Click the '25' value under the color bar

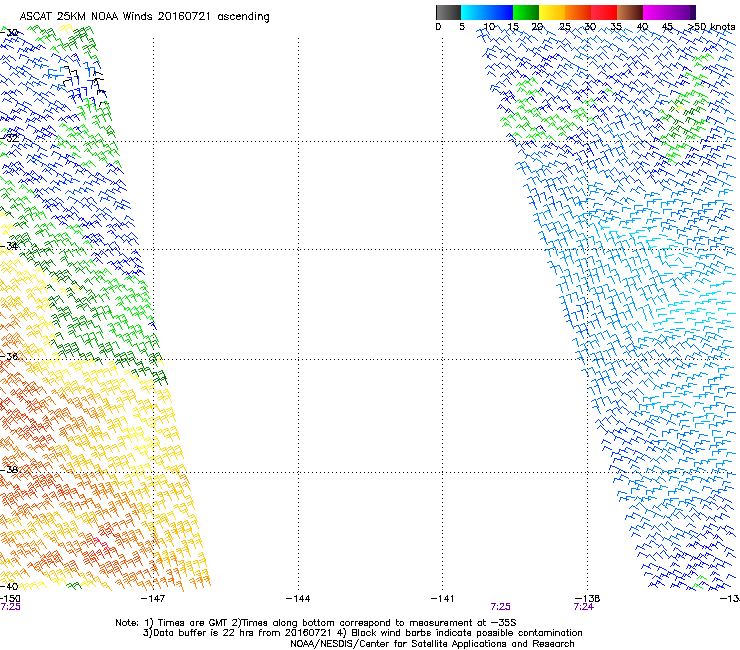(564, 27)
